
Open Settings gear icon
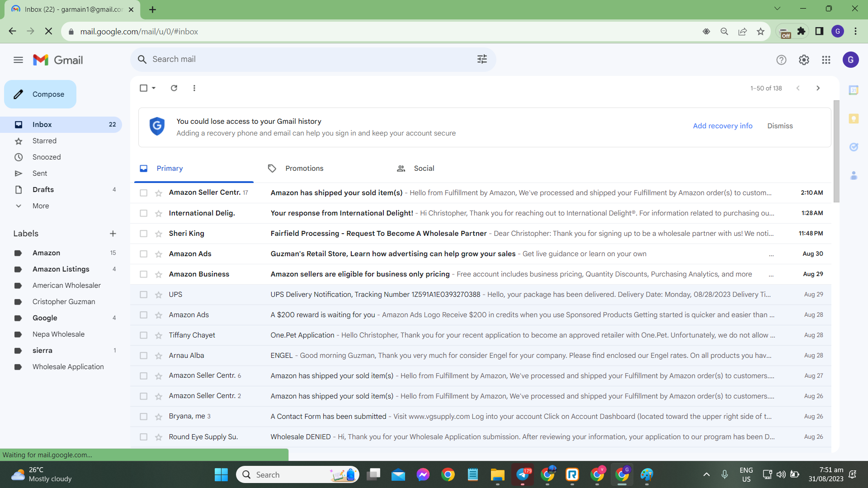point(804,60)
